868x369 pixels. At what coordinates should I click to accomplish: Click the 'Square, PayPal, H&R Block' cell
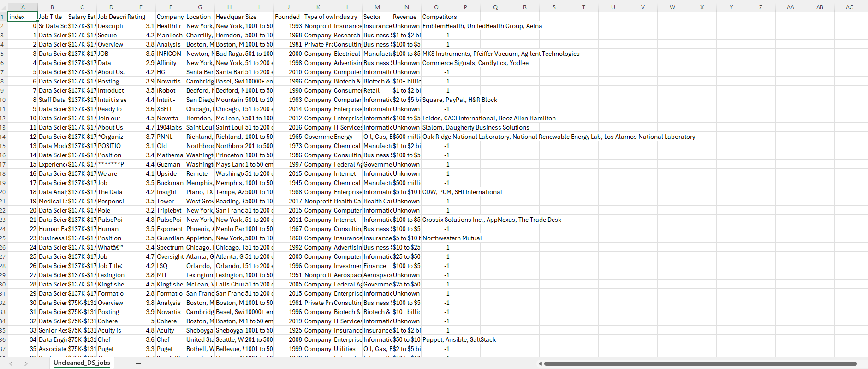pyautogui.click(x=459, y=100)
